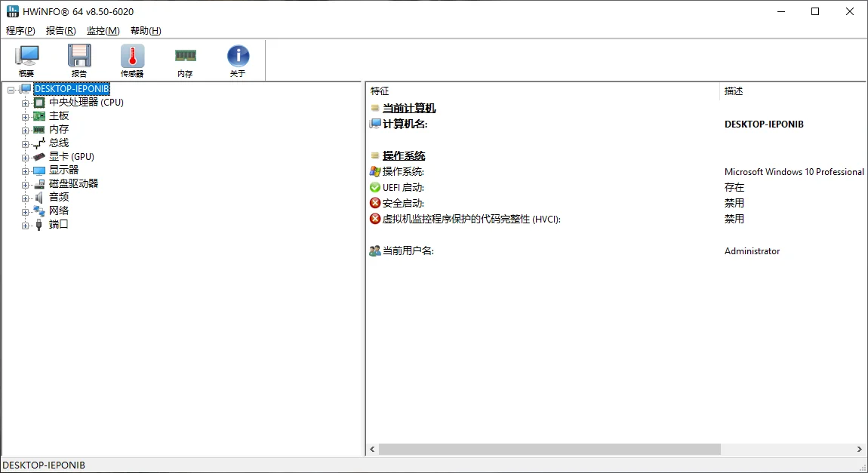Click the 禁用 value for 安全启动
The image size is (868, 473).
(x=734, y=203)
